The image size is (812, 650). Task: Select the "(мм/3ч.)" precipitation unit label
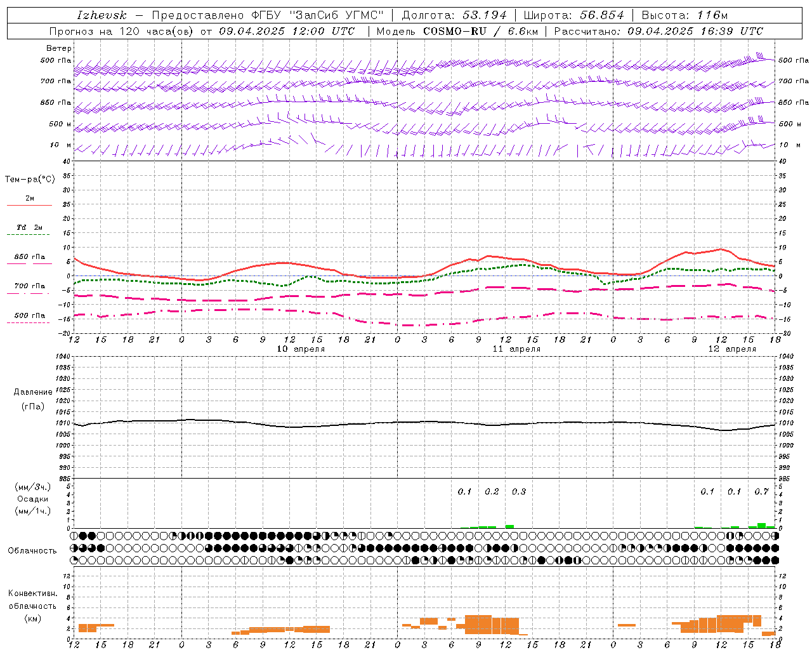[x=33, y=487]
